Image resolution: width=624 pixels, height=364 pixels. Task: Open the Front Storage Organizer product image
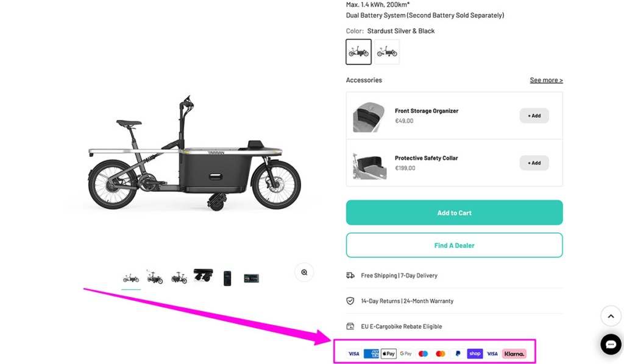(369, 116)
